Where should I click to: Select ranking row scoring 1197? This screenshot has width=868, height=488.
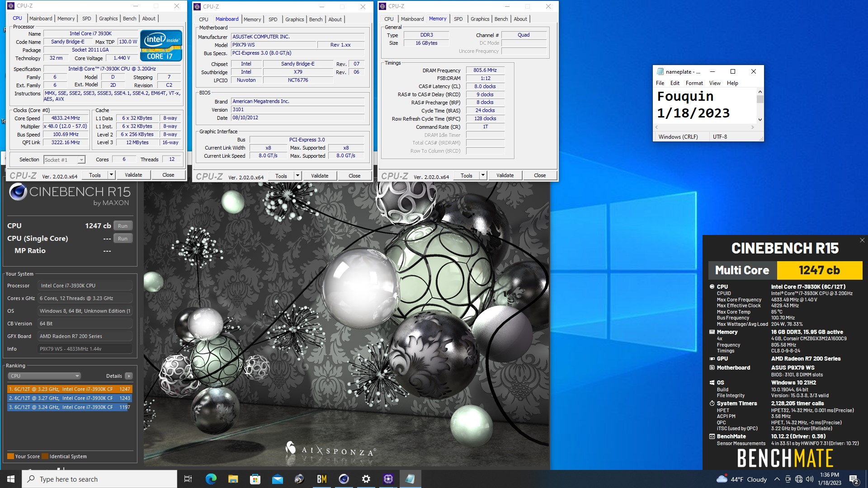coord(70,407)
